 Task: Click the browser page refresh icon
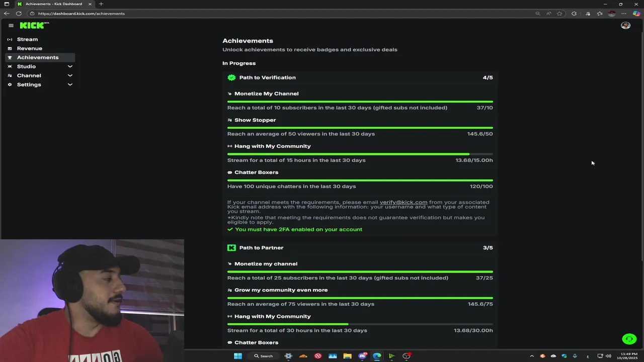tap(19, 14)
